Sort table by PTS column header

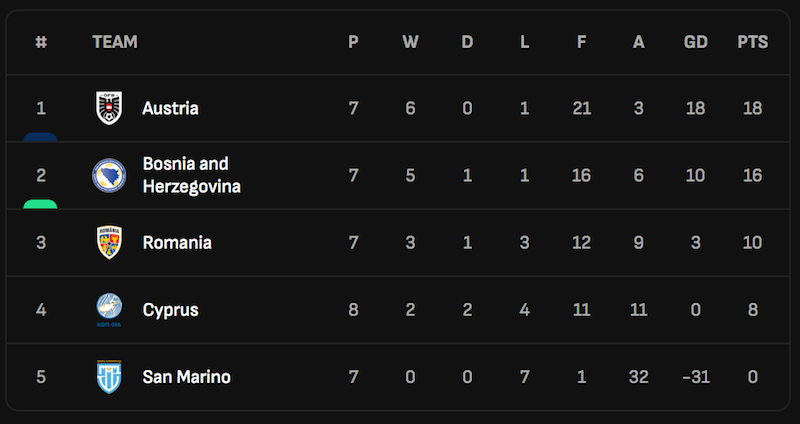coord(752,42)
